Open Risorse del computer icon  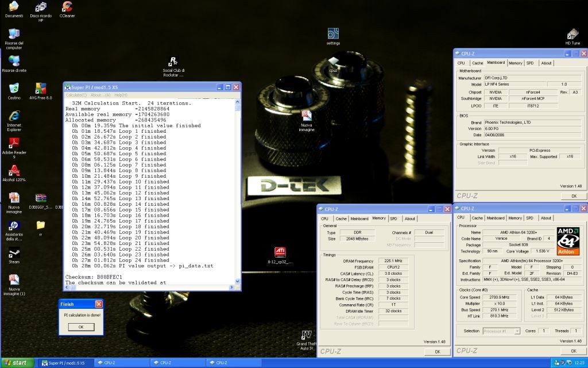14,39
